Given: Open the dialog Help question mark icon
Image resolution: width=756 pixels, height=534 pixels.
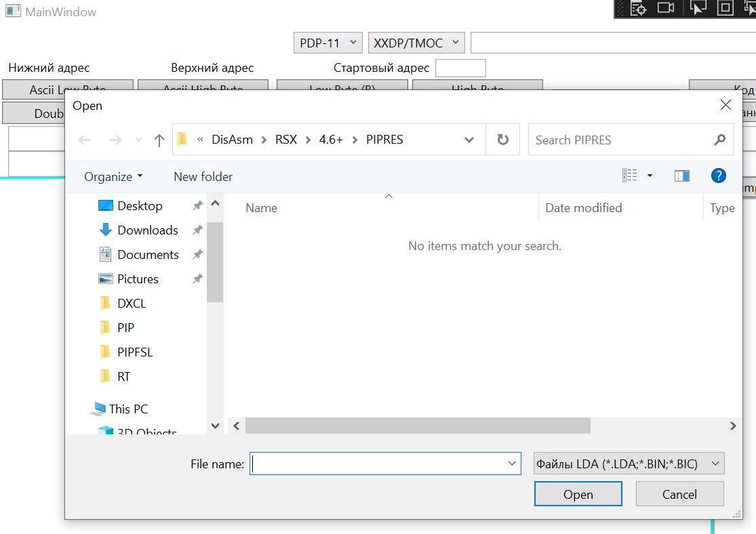Looking at the screenshot, I should point(718,176).
